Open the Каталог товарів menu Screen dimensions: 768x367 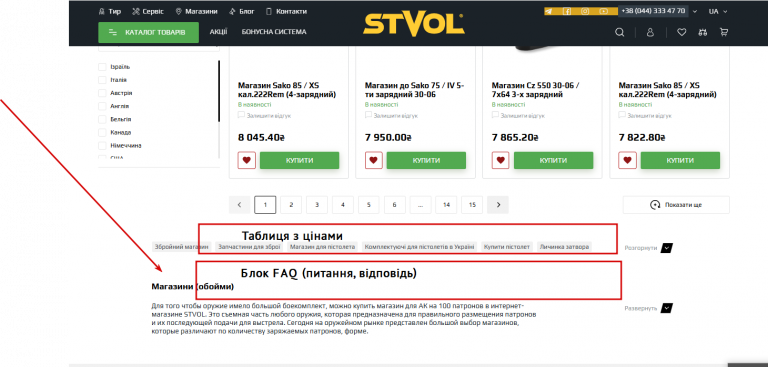coord(148,32)
